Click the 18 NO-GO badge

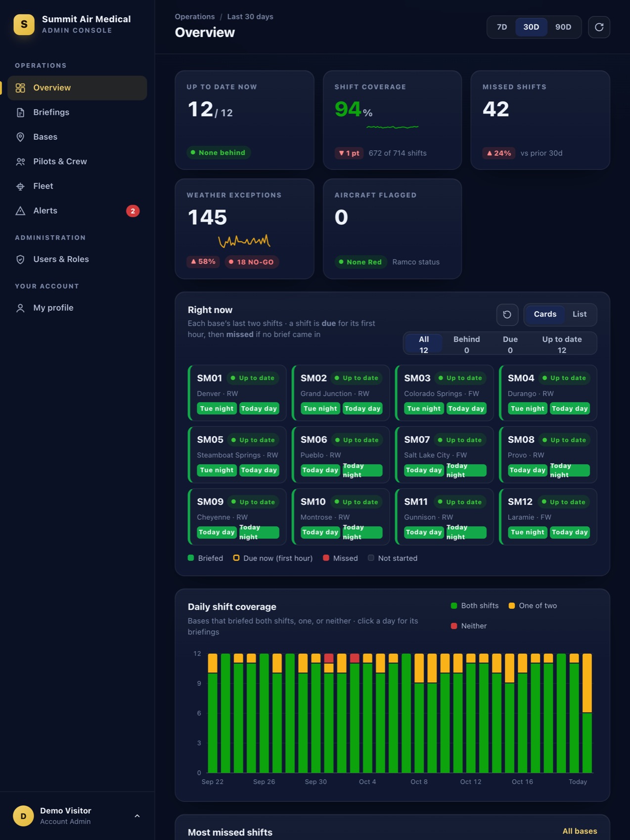252,262
